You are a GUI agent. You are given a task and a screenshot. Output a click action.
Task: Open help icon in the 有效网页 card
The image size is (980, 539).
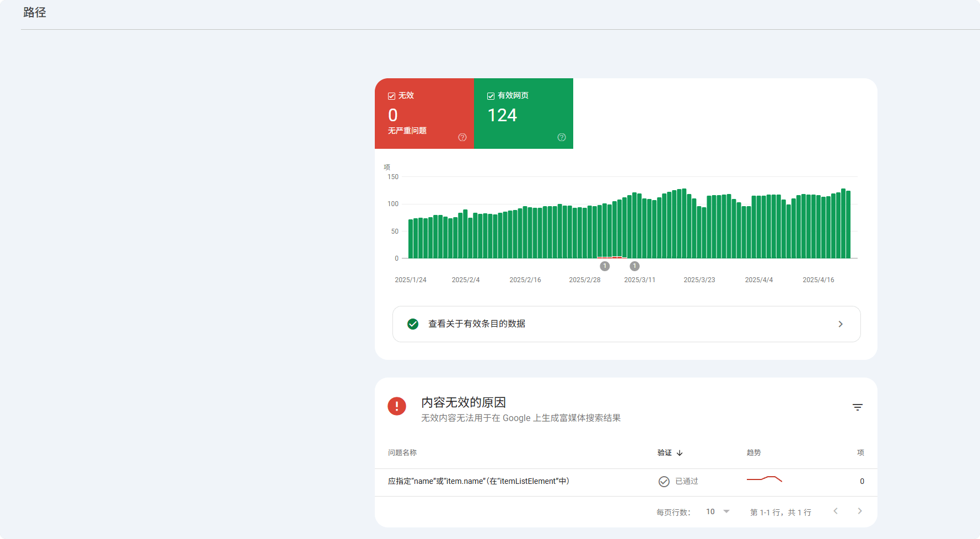[562, 137]
